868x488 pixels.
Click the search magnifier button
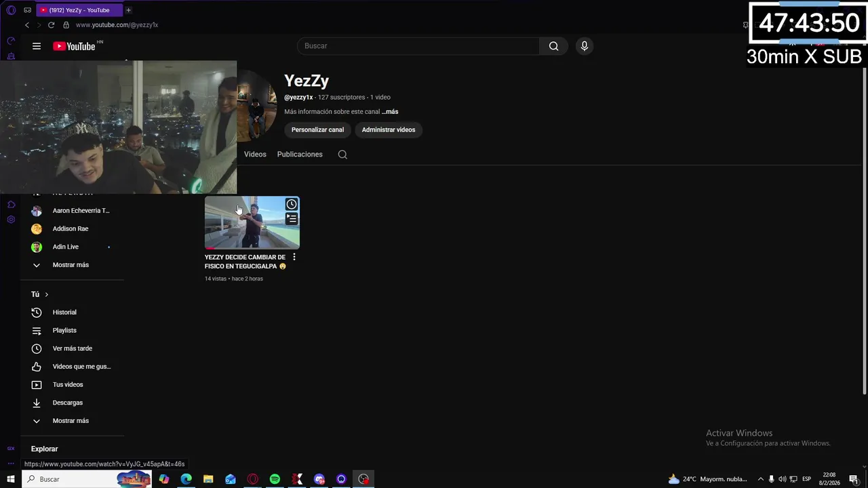pyautogui.click(x=553, y=46)
